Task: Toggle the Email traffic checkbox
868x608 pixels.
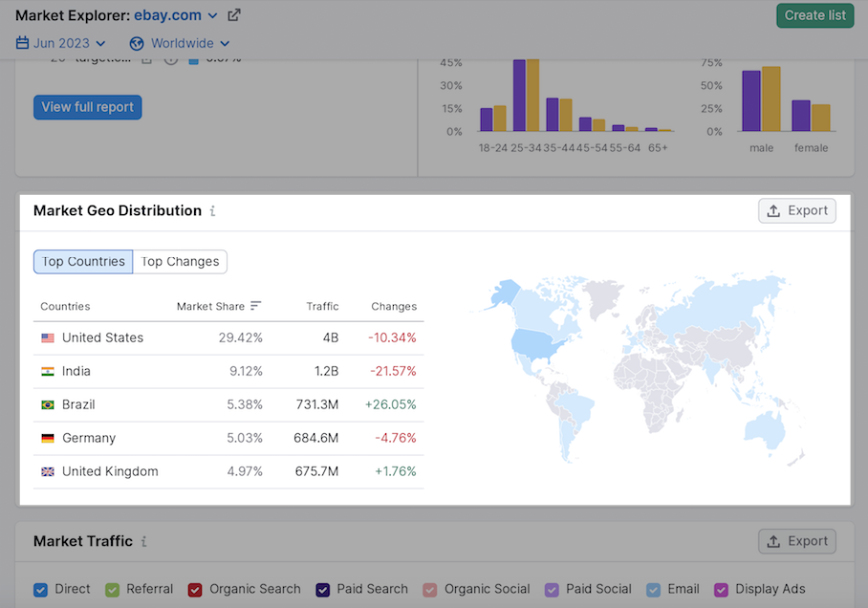Action: [654, 590]
